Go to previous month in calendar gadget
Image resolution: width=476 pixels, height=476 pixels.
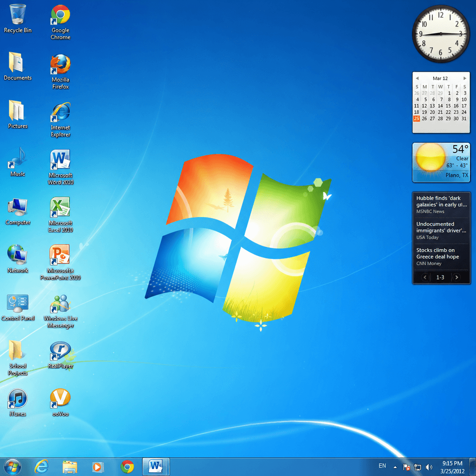tap(417, 78)
